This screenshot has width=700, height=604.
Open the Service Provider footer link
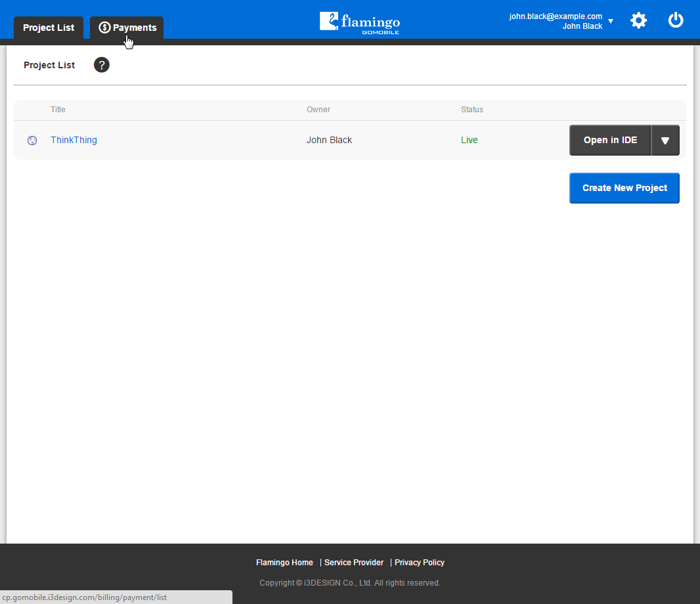point(354,563)
